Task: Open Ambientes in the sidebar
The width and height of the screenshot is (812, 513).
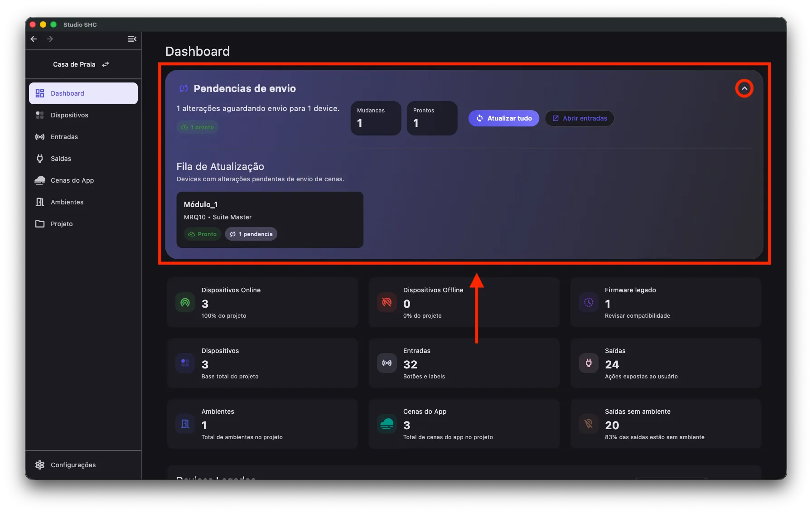Action: coord(83,202)
